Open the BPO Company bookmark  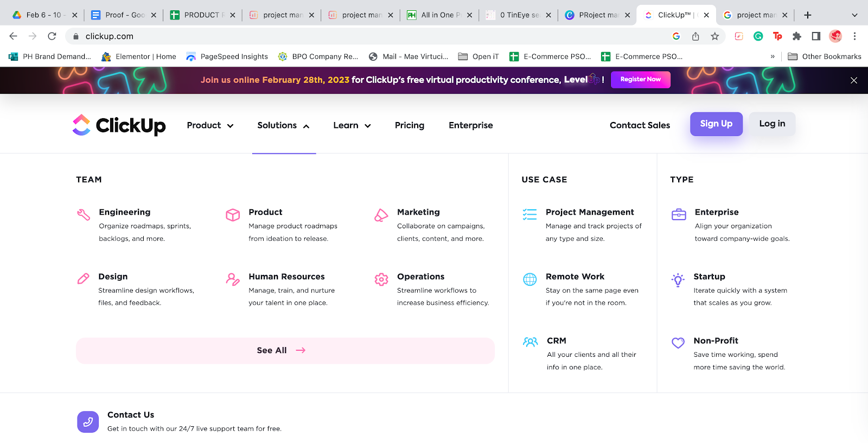click(x=318, y=56)
